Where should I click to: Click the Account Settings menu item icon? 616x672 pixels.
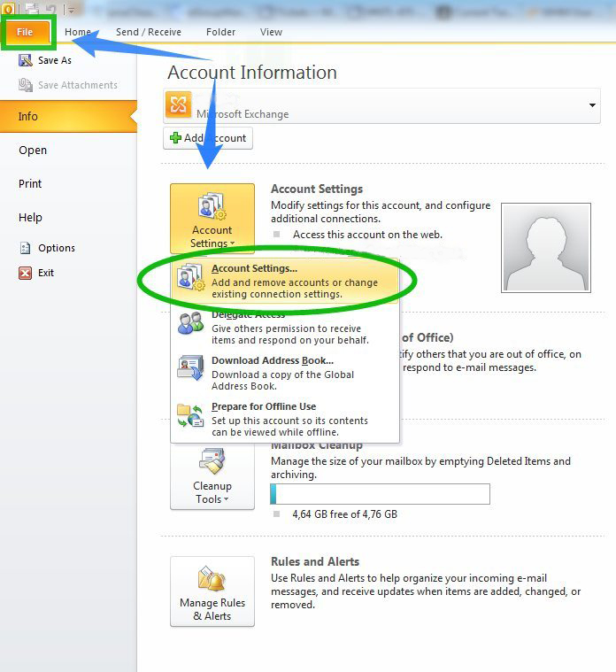pyautogui.click(x=190, y=277)
